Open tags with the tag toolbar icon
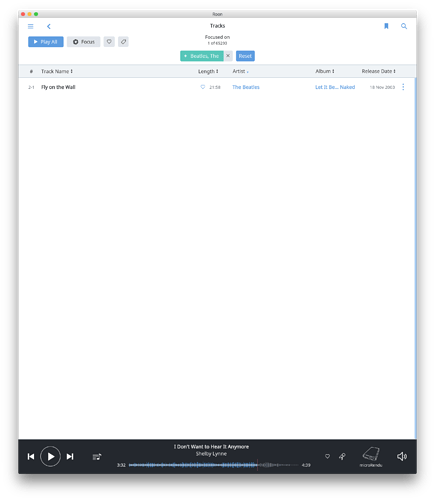This screenshot has width=435, height=500. pos(123,42)
